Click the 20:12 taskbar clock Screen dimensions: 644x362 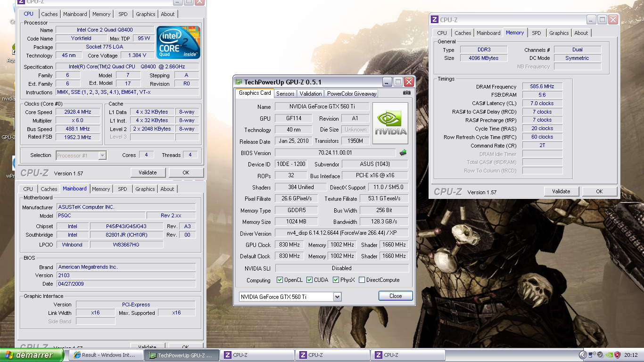coord(631,355)
